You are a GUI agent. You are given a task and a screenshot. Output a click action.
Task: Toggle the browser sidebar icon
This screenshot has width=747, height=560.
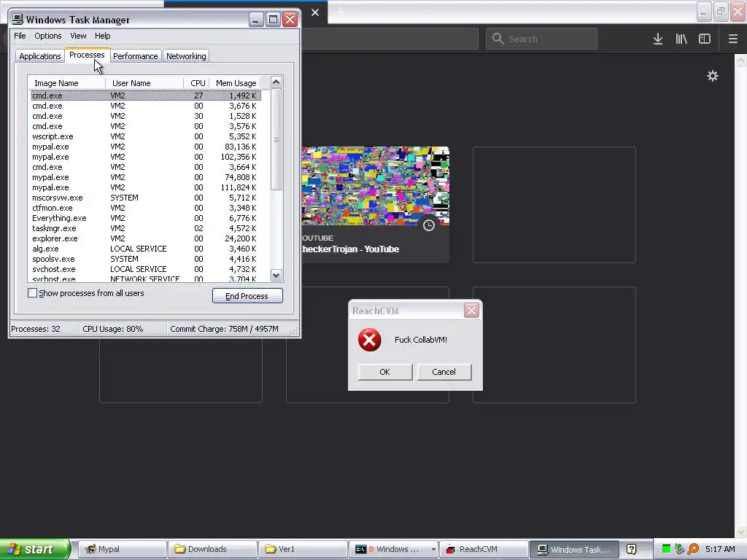click(x=705, y=39)
